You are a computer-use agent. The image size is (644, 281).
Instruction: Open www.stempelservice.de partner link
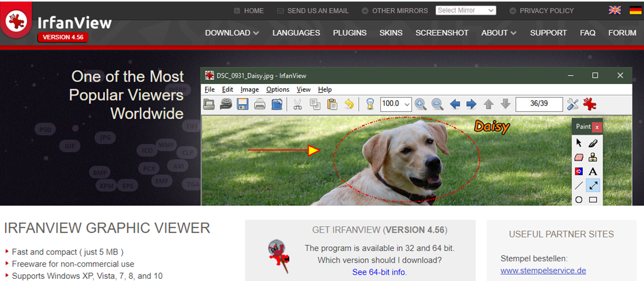pyautogui.click(x=543, y=270)
